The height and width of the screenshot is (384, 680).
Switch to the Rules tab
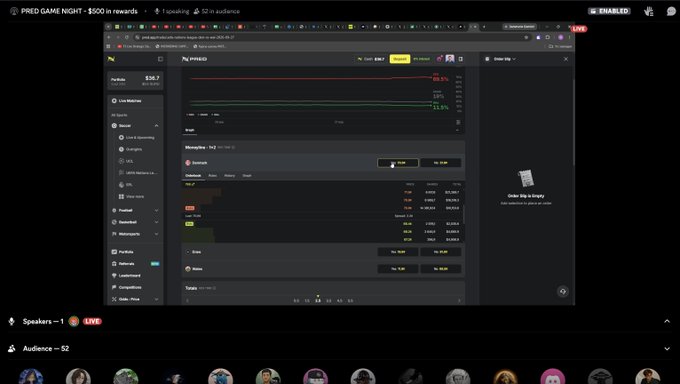[x=212, y=176]
